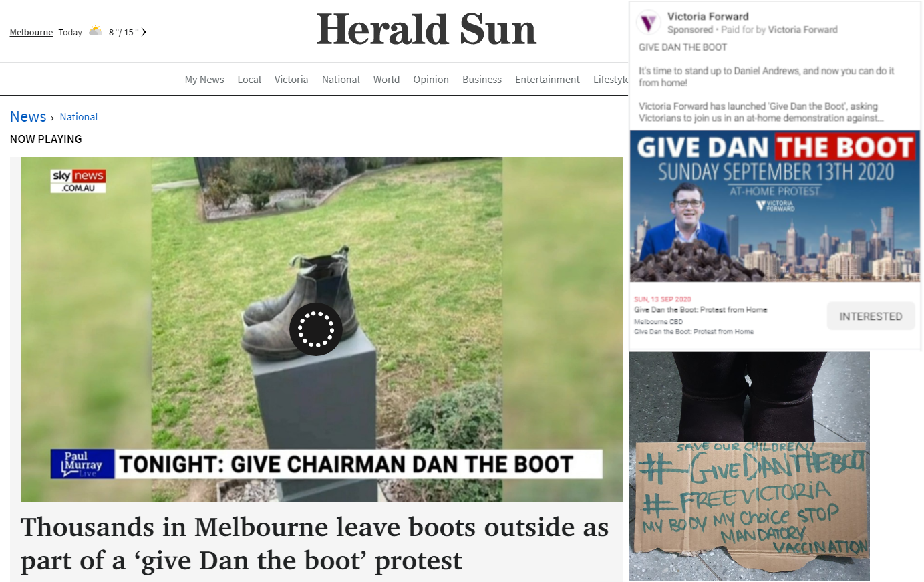Viewport: 924px width, 582px height.
Task: Click the National breadcrumb link
Action: pos(79,117)
